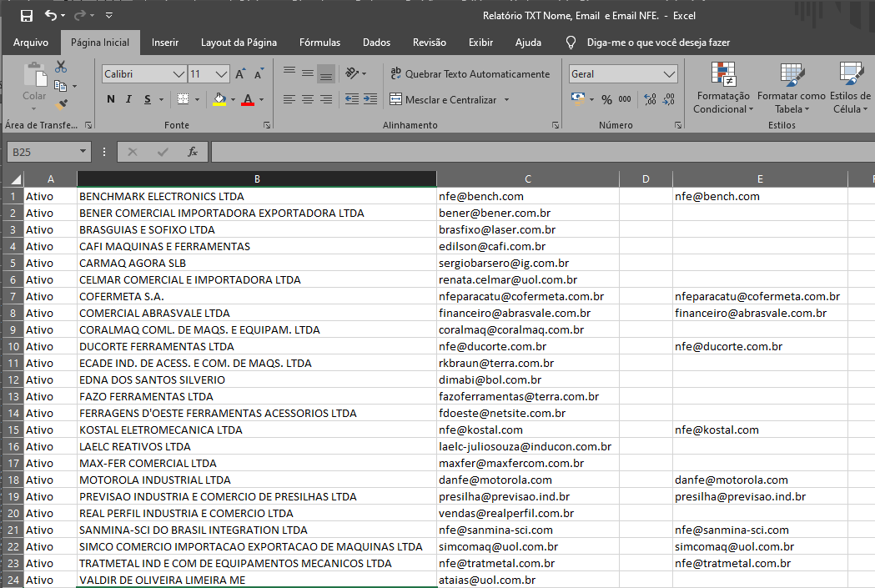Increase font size with the large A icon

[240, 73]
